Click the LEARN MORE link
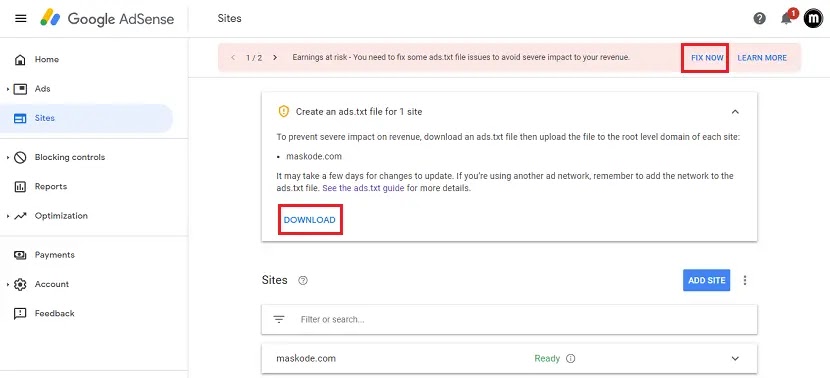This screenshot has height=378, width=830. tap(762, 58)
